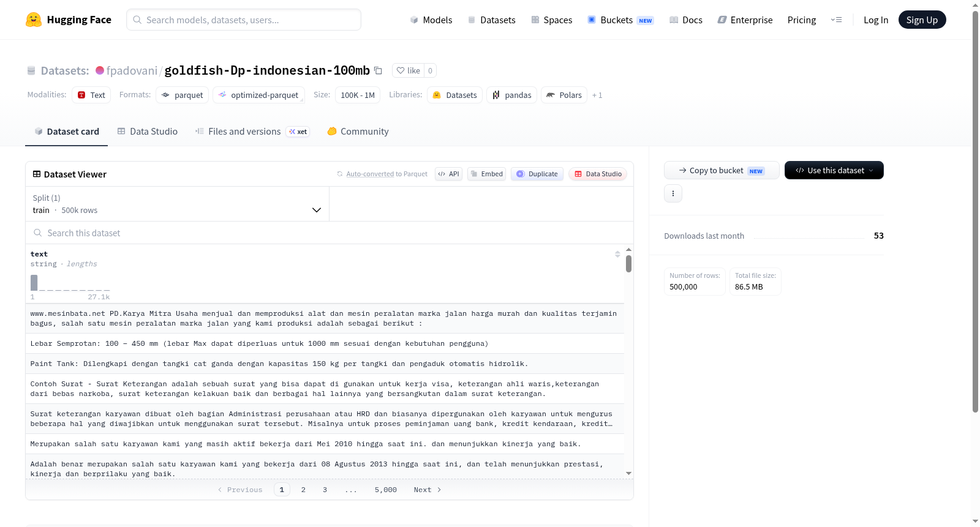
Task: Click the string lengths histogram bar
Action: tap(34, 282)
